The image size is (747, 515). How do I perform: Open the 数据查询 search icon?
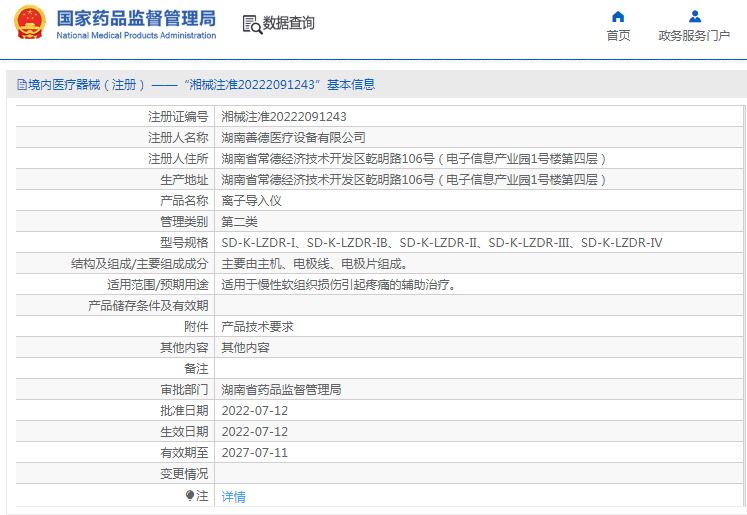[x=252, y=24]
